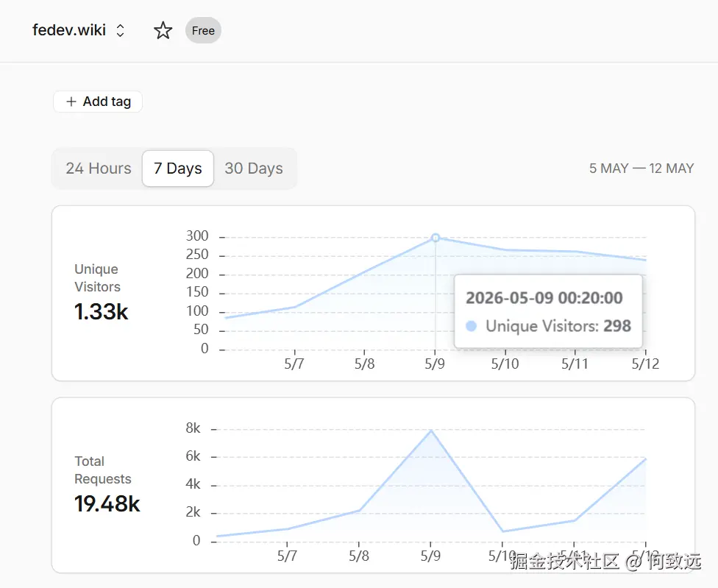Click the 5 MAY — 12 MAY date range
The height and width of the screenshot is (588, 718).
(641, 169)
